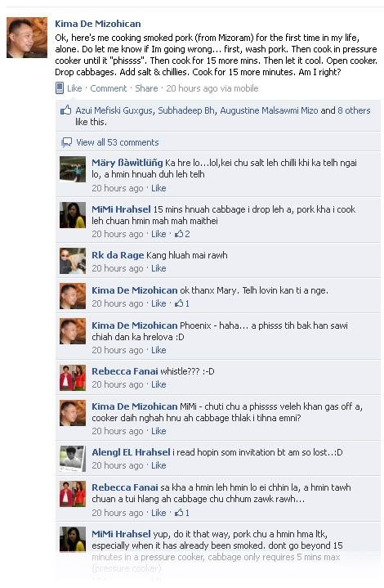The width and height of the screenshot is (384, 588).
Task: Like Rk da Rage's comment
Action: tap(159, 268)
